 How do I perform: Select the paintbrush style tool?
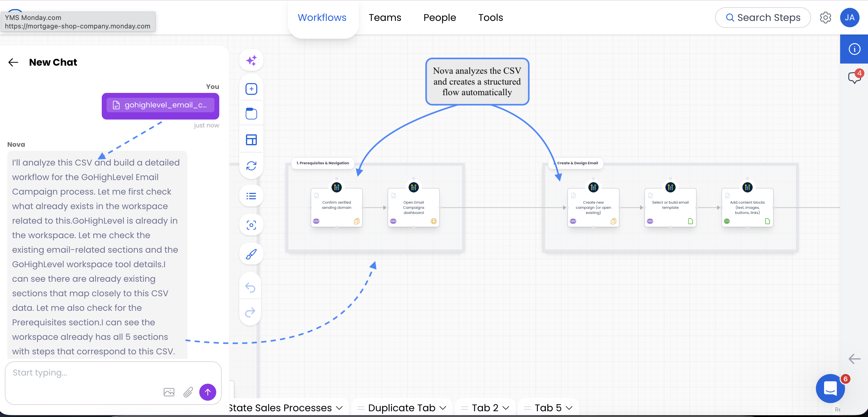coord(251,254)
